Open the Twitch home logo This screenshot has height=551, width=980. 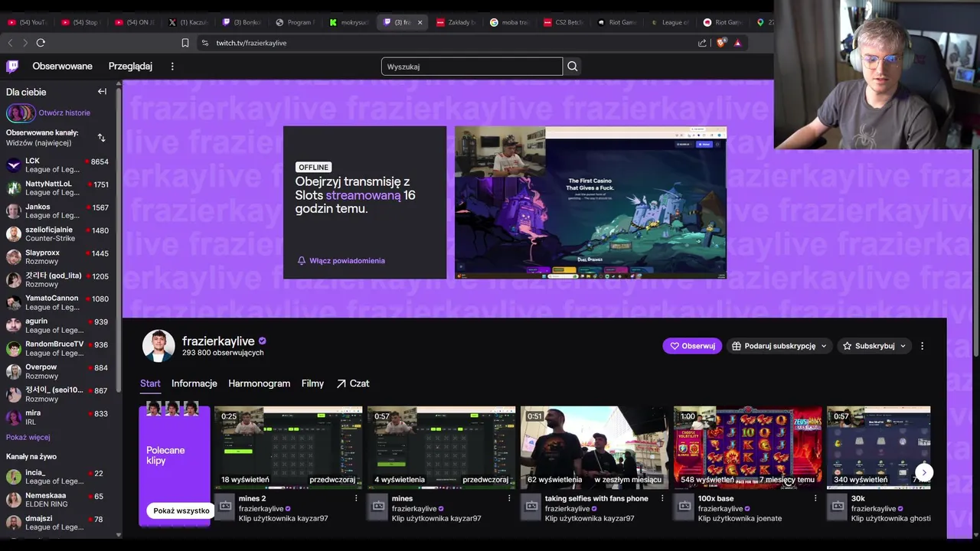pos(12,67)
